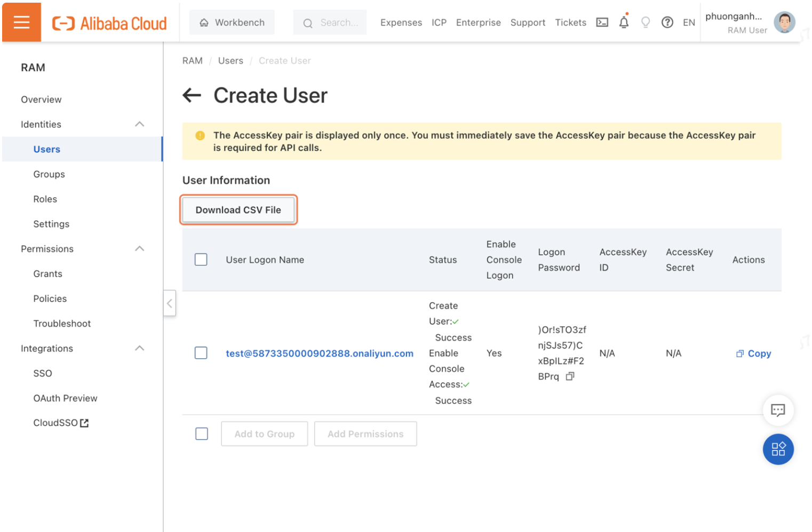Viewport: 812px width, 532px height.
Task: Open Groups in the RAM sidebar
Action: 49,174
